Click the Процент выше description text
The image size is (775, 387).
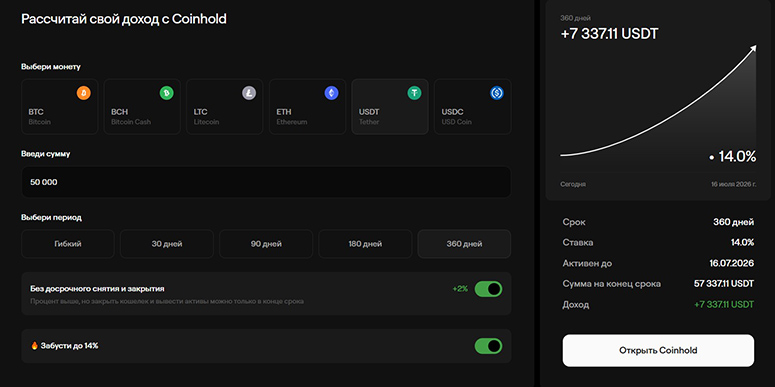point(167,301)
